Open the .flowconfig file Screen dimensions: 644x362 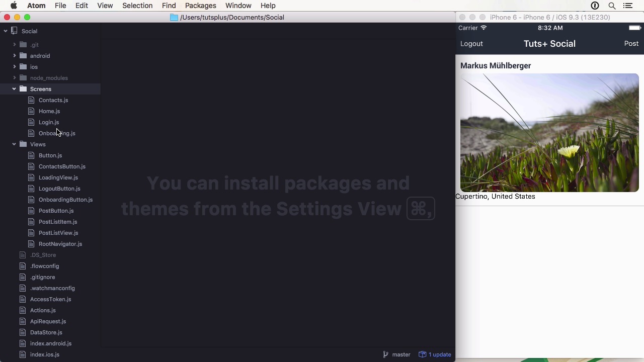tap(44, 266)
